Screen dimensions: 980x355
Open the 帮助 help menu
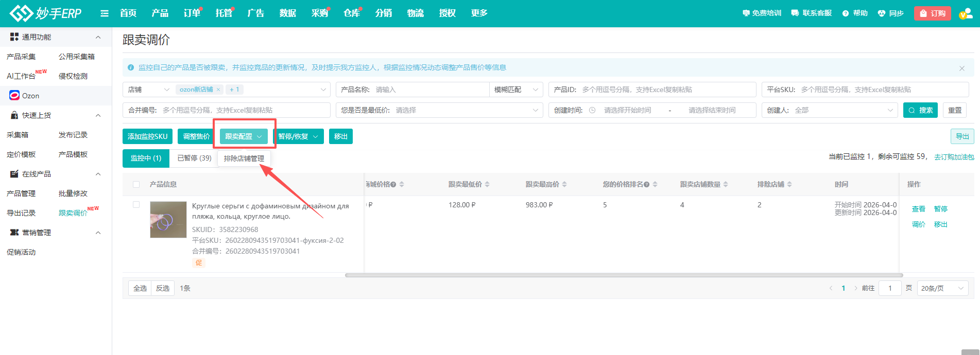(x=855, y=13)
